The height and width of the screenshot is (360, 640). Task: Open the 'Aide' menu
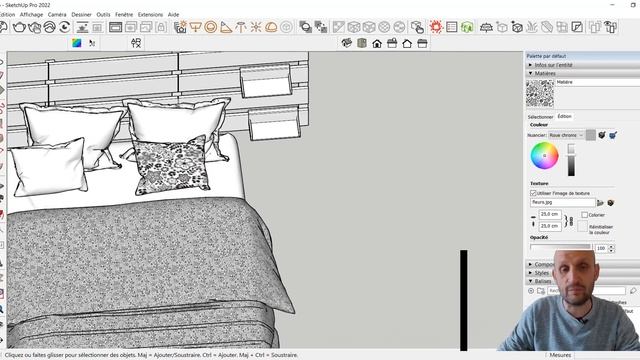pos(173,15)
